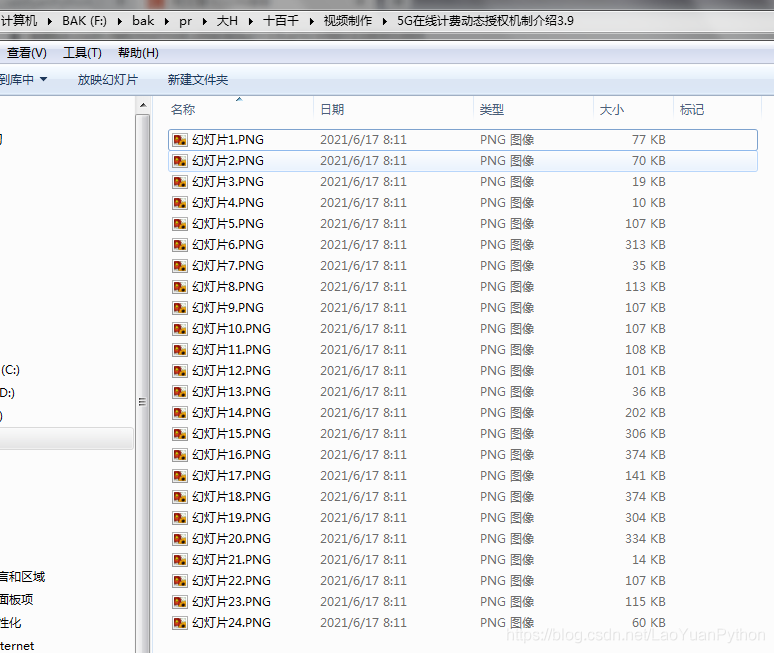The height and width of the screenshot is (653, 774).
Task: Go to 视频制作 folder in address path
Action: [x=348, y=21]
